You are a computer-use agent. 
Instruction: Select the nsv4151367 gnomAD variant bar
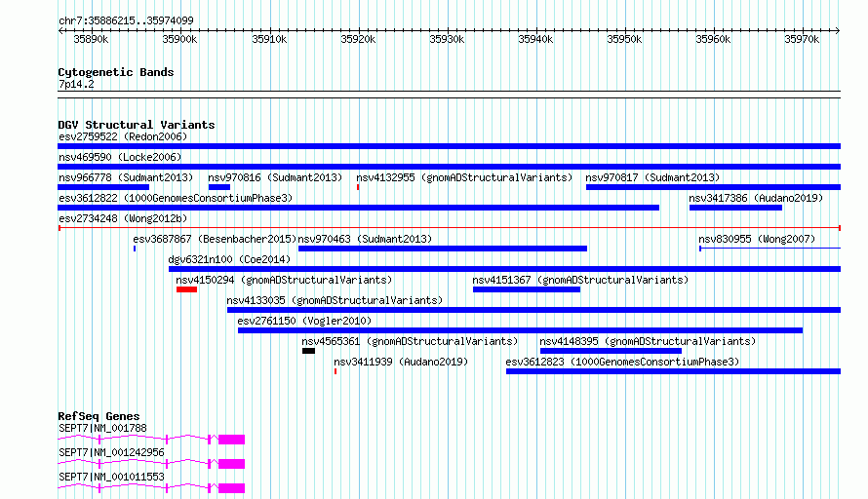coord(527,289)
